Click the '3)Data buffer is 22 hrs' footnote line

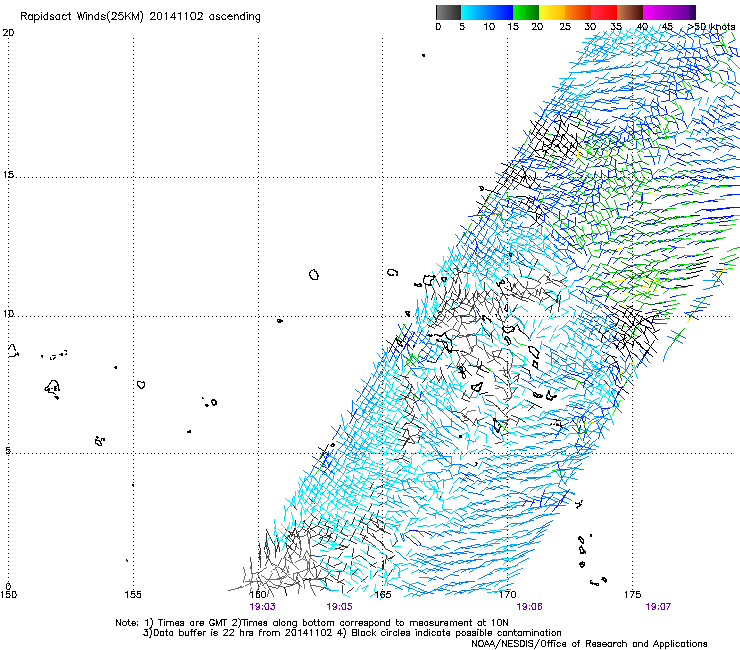pos(352,633)
